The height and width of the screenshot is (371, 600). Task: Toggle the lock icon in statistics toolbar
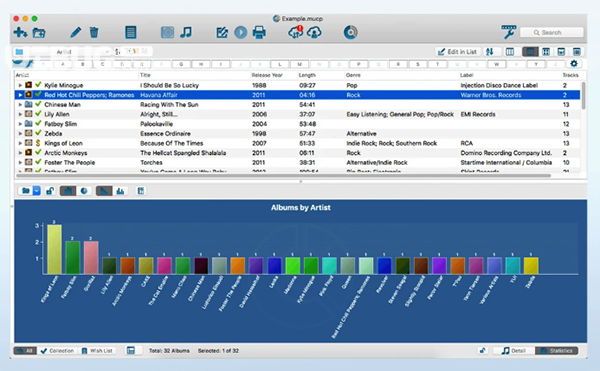[49, 190]
